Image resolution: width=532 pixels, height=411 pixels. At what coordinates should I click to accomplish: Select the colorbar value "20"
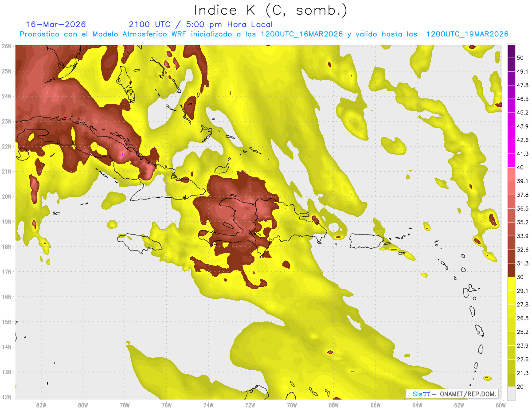click(520, 387)
